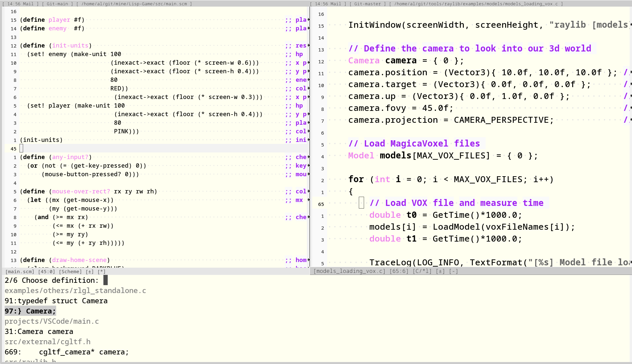Viewport: 632px width, 364px height.
Task: Select the highlighted 97:} Camera; definition
Action: (30, 311)
